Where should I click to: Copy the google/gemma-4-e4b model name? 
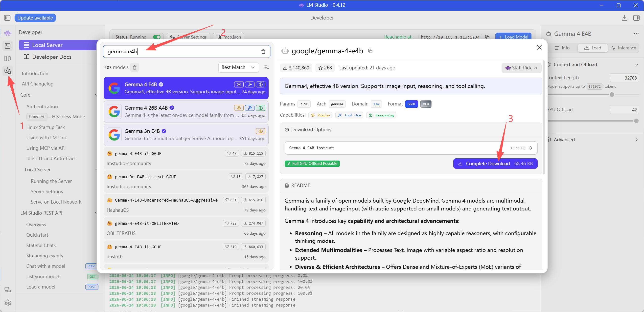(x=370, y=51)
